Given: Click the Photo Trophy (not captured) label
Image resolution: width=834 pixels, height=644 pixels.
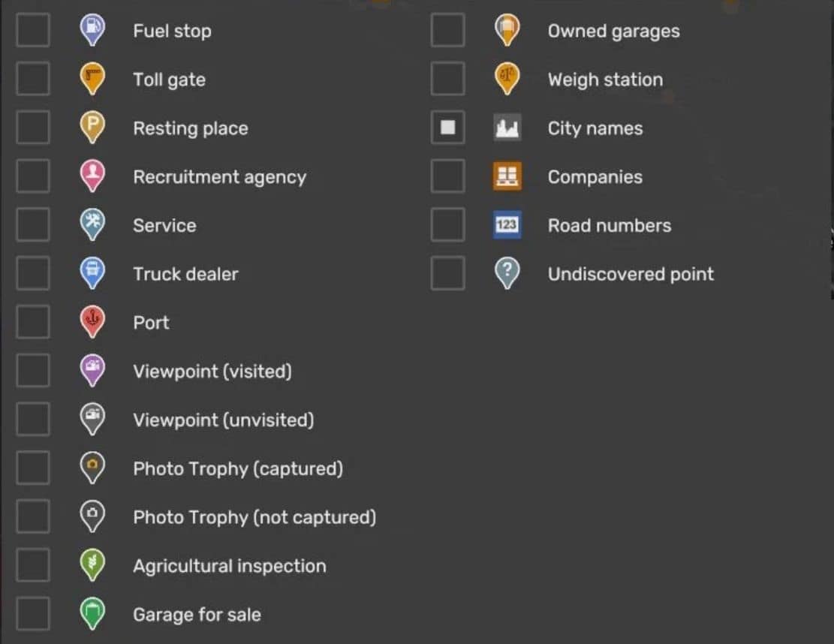Looking at the screenshot, I should pos(254,517).
